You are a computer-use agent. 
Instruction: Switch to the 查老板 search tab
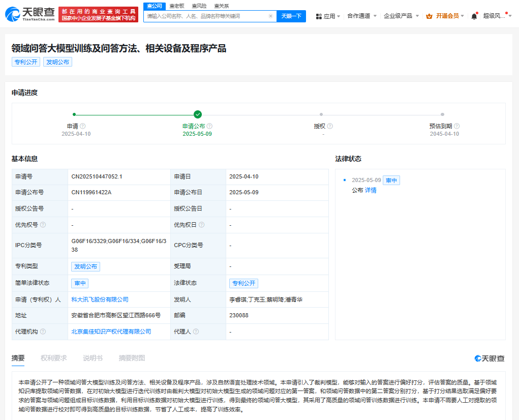(176, 6)
